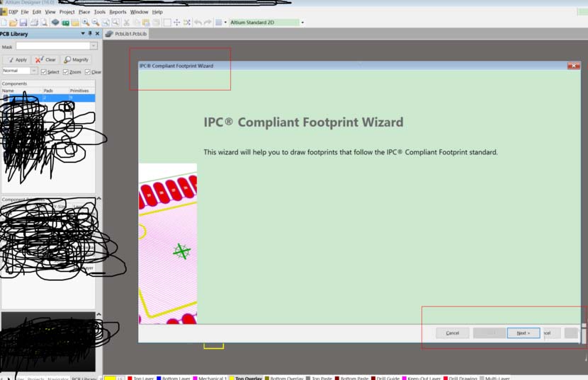Click the Magnify button
588x380 pixels.
tap(76, 59)
